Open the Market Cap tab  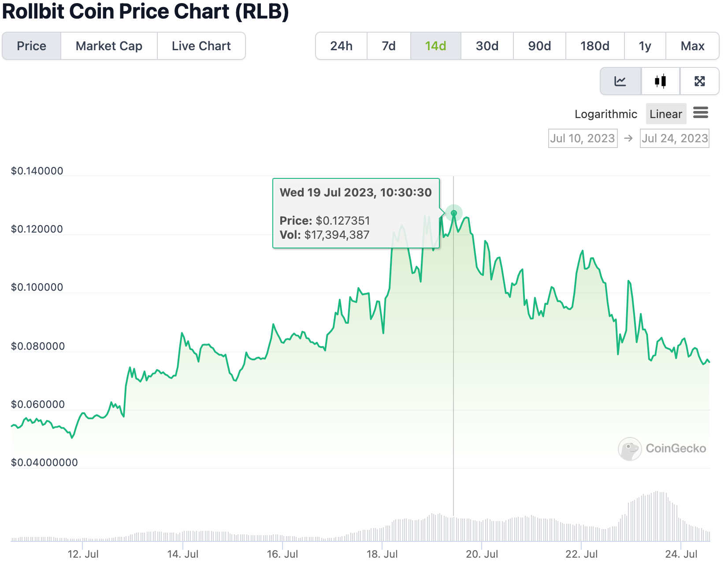pos(109,46)
